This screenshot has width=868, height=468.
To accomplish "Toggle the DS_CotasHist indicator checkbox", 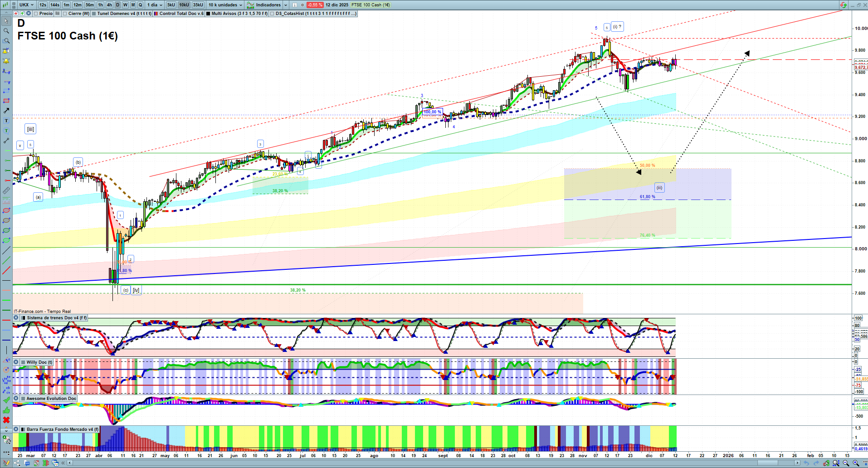I will click(272, 14).
